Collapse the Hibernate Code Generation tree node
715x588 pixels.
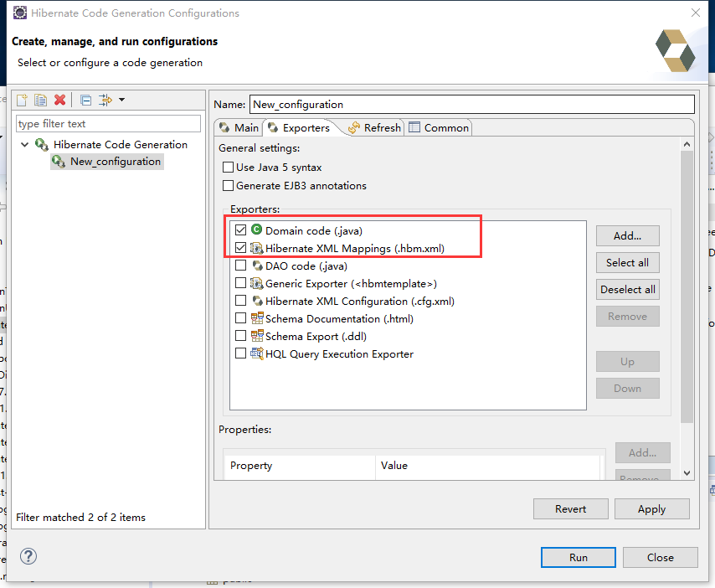click(25, 145)
